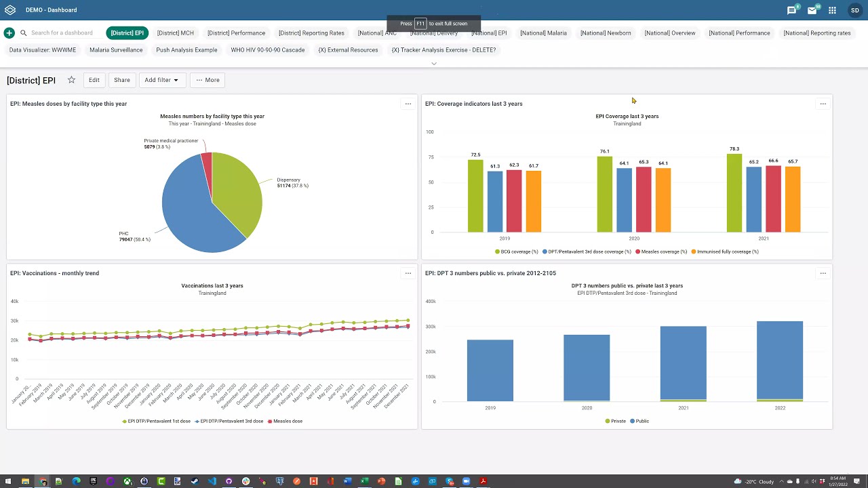Open the chat messages icon in the header
This screenshot has height=488, width=868.
[x=791, y=10]
